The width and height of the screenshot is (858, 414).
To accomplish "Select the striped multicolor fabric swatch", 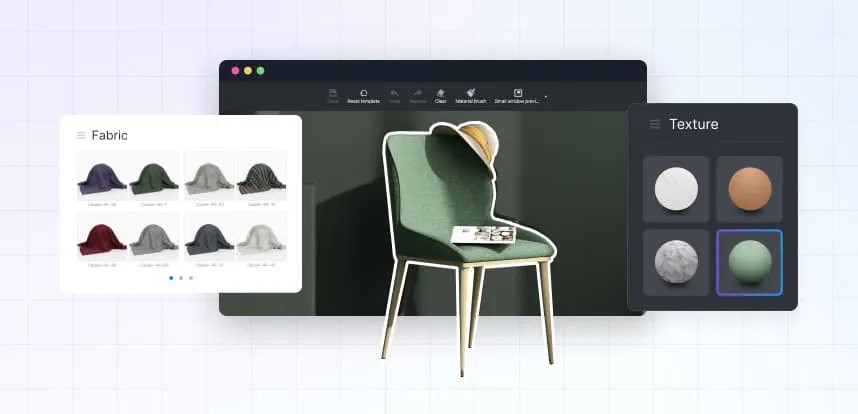I will coord(261,176).
